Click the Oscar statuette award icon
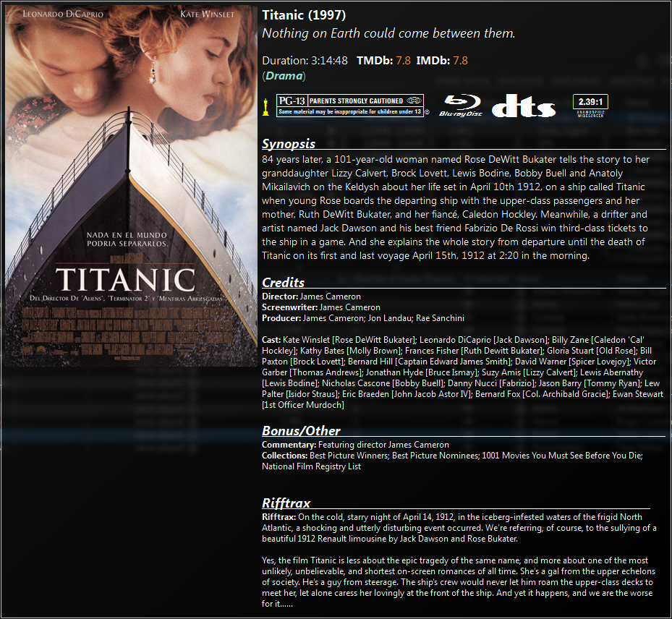The height and width of the screenshot is (619, 672). (265, 107)
